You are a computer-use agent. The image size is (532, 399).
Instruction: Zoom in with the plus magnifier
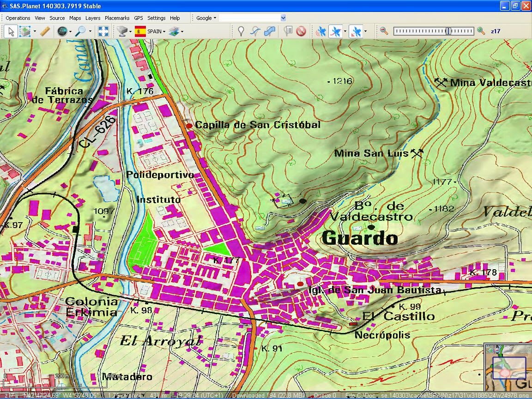(x=481, y=31)
